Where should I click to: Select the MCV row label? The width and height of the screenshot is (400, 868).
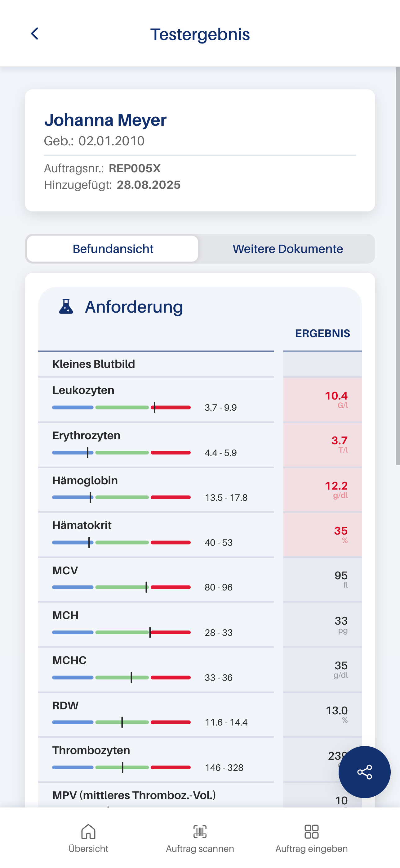pyautogui.click(x=65, y=571)
